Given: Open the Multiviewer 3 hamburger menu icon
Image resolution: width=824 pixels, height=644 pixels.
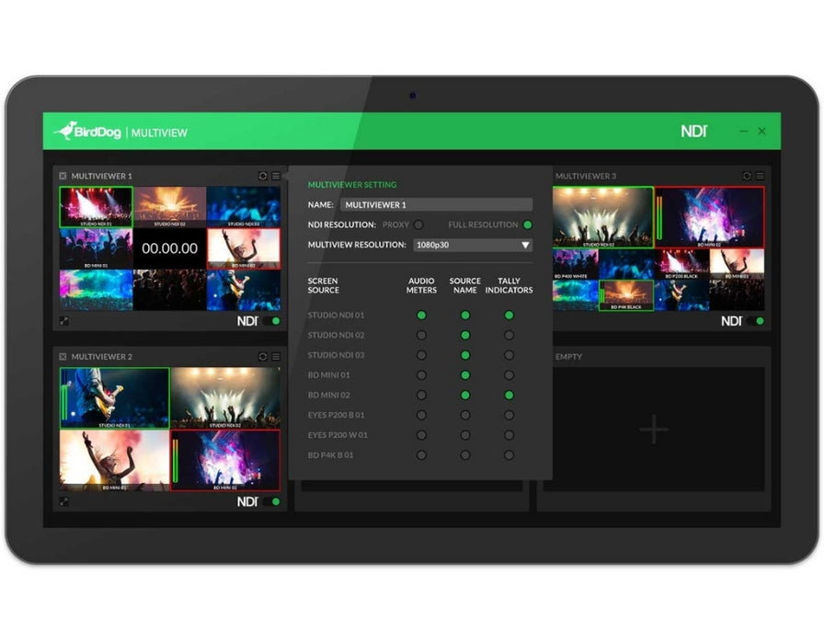Looking at the screenshot, I should (760, 176).
